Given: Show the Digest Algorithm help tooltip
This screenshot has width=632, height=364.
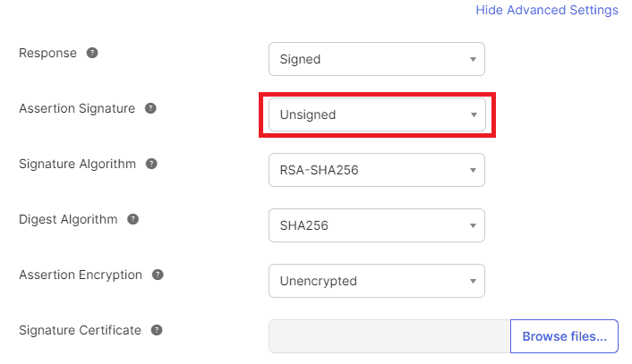Looking at the screenshot, I should (133, 219).
